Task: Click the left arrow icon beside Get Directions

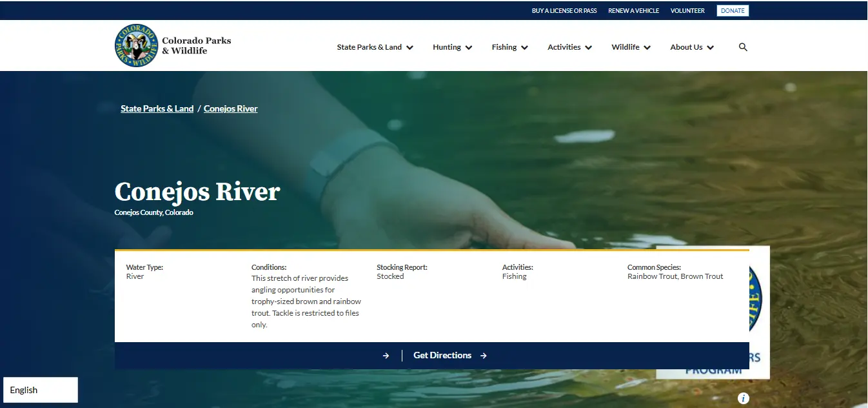Action: pyautogui.click(x=386, y=356)
